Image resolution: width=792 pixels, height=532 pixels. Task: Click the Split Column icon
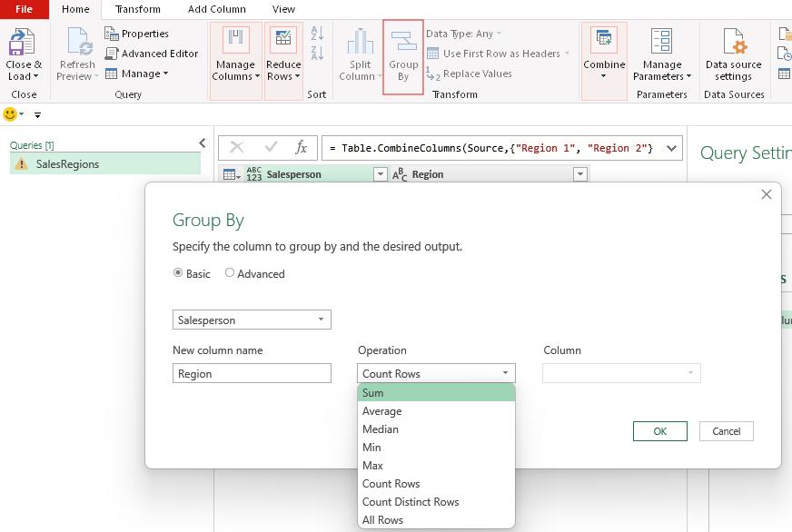361,42
